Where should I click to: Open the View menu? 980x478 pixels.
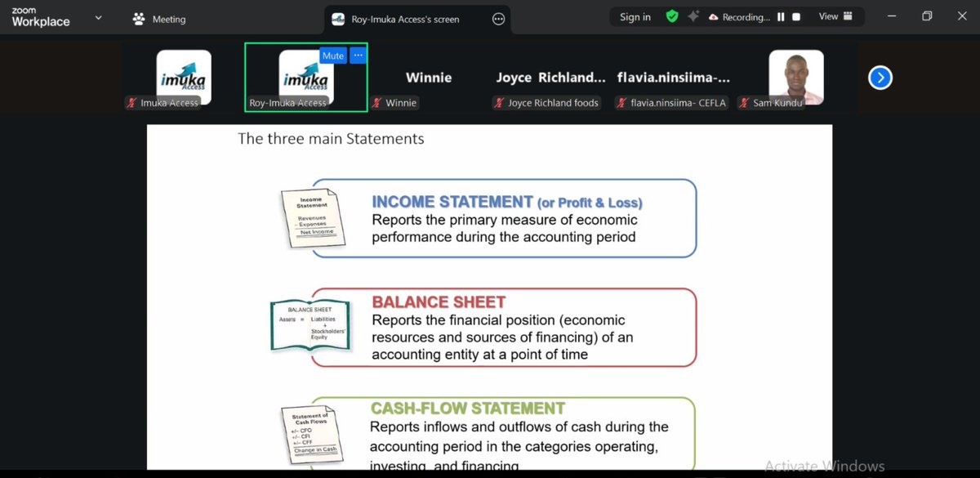pos(828,16)
